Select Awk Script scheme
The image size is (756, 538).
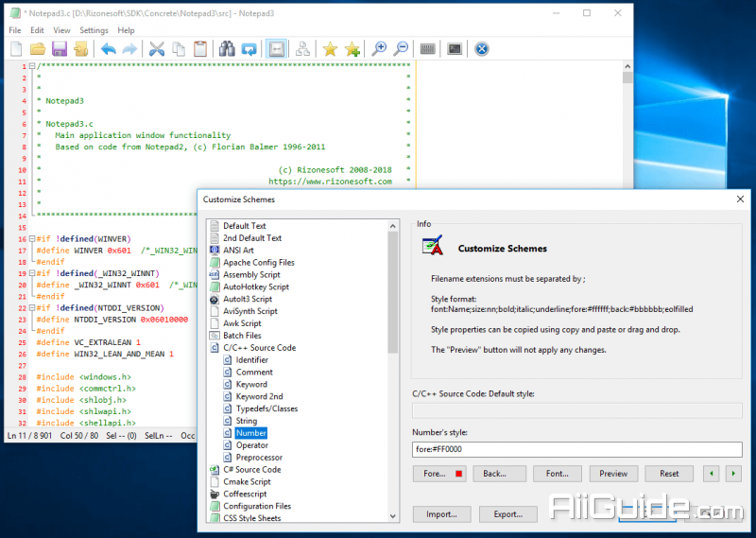(242, 323)
